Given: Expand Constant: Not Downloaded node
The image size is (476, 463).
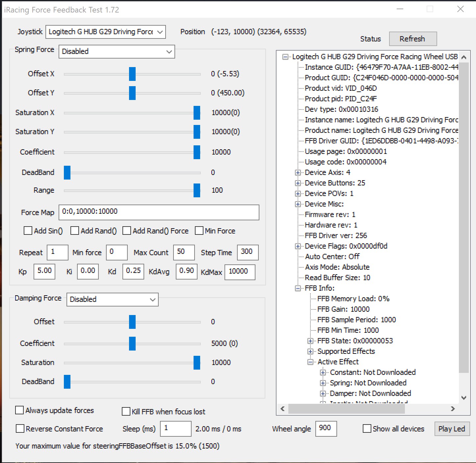Looking at the screenshot, I should pos(323,373).
